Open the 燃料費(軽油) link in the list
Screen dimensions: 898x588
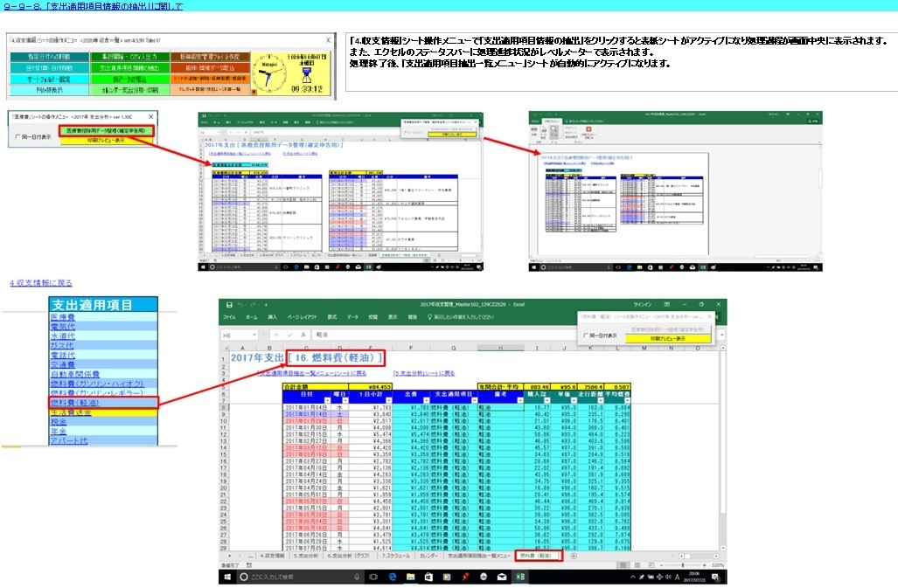coord(74,403)
